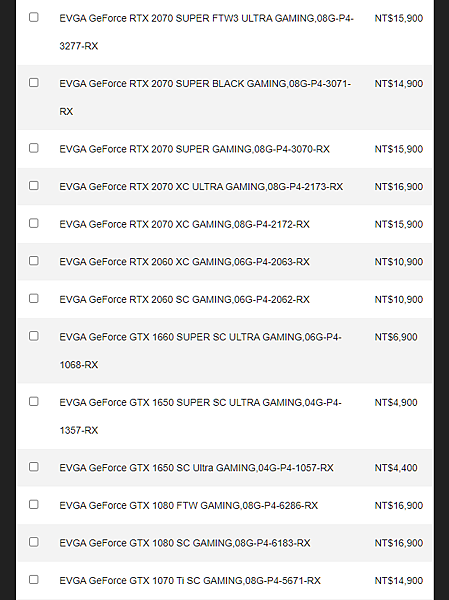Tick the RTX 2070 SUPER BLACK GAMING checkbox

coord(34,83)
